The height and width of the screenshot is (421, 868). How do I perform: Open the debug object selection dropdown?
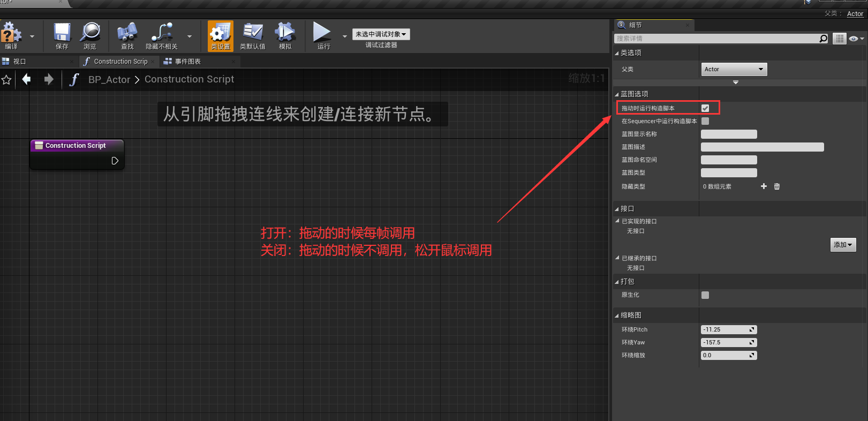[381, 34]
